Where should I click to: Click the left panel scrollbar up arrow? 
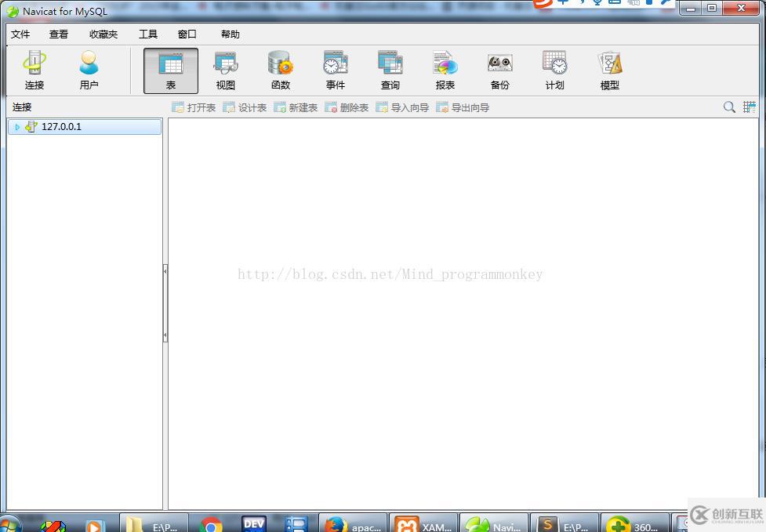click(x=165, y=270)
